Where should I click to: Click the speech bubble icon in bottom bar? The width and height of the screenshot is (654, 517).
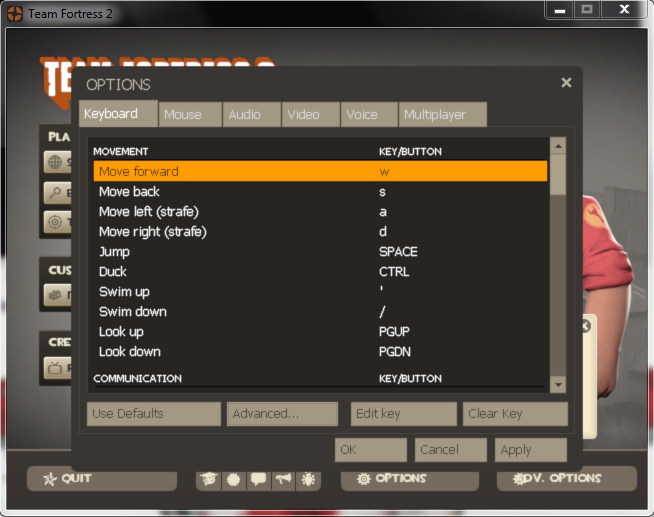click(x=259, y=479)
